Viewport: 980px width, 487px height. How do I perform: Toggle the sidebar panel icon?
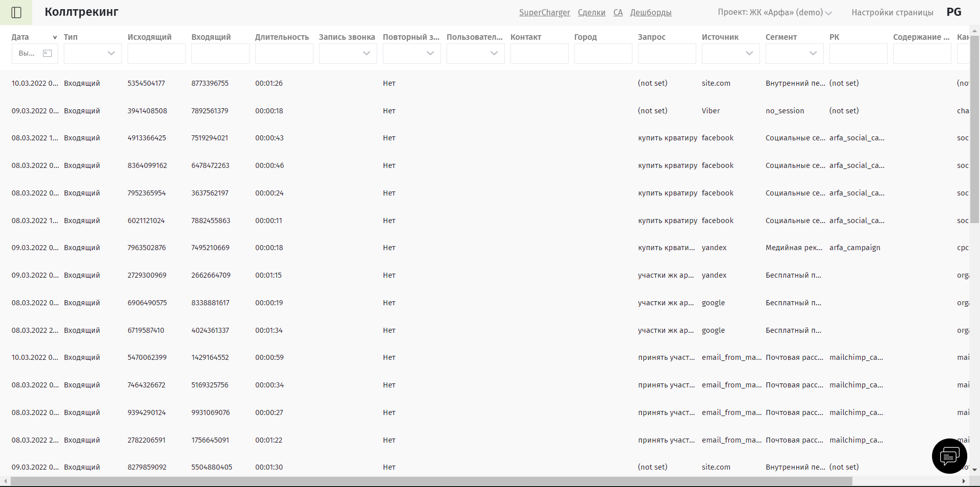tap(16, 12)
